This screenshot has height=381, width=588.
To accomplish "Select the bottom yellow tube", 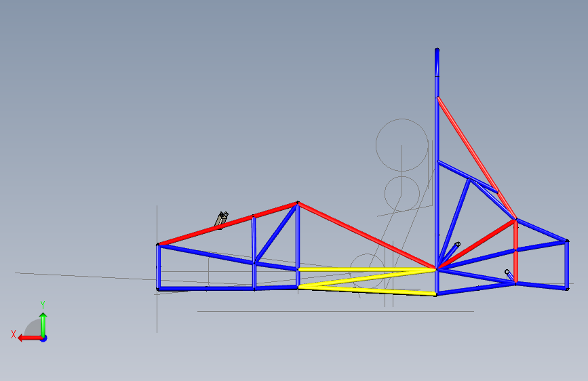I will (x=367, y=290).
